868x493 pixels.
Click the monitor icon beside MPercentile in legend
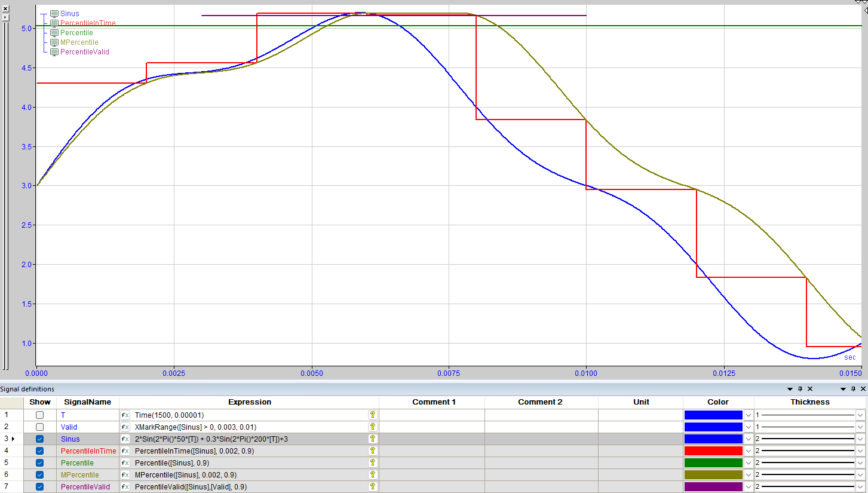tap(54, 42)
